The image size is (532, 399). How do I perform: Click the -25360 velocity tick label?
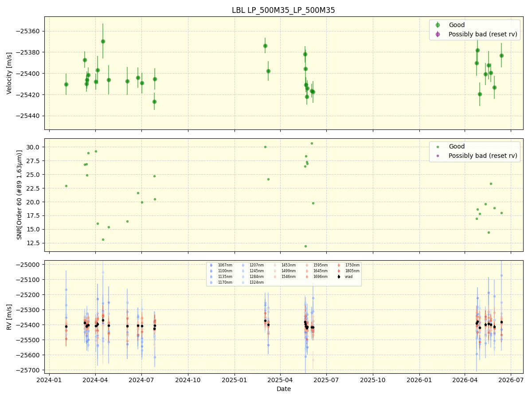pos(28,31)
